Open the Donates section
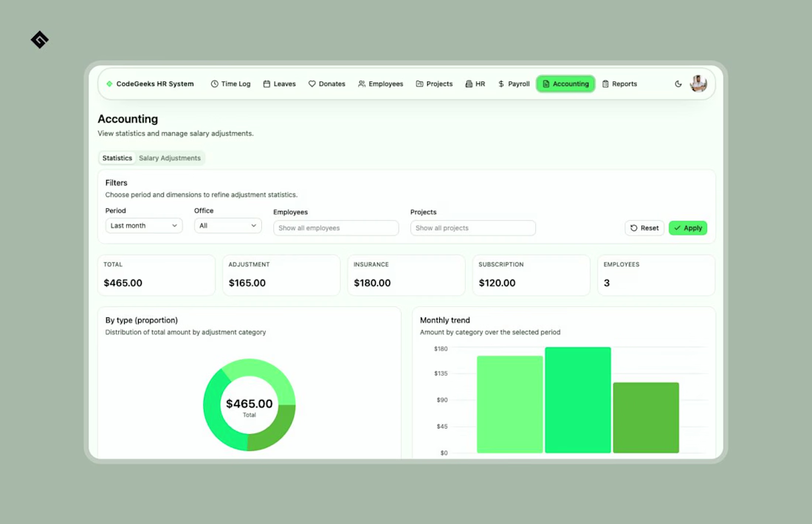Screen dimensions: 812x524 [327, 84]
